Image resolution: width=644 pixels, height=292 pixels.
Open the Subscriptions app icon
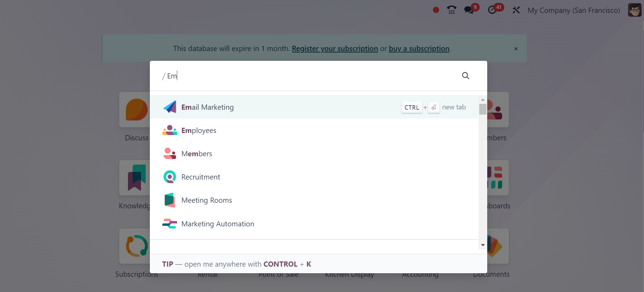point(135,246)
